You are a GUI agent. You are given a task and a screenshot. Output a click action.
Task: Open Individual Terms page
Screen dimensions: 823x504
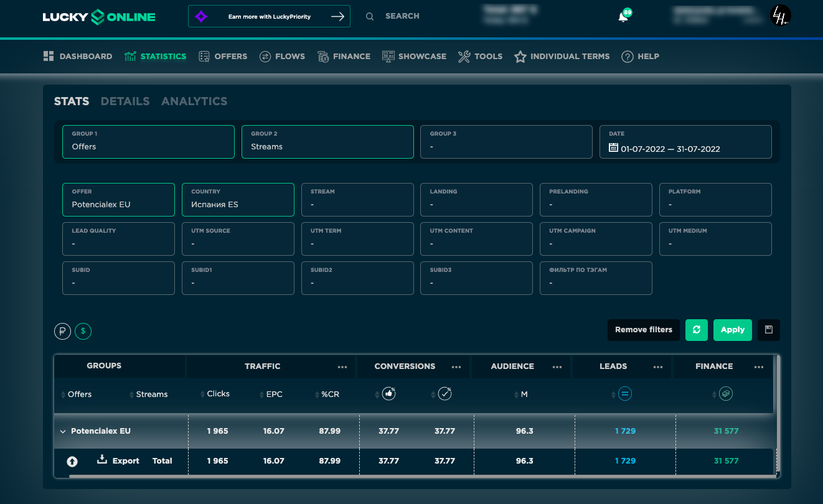[562, 57]
